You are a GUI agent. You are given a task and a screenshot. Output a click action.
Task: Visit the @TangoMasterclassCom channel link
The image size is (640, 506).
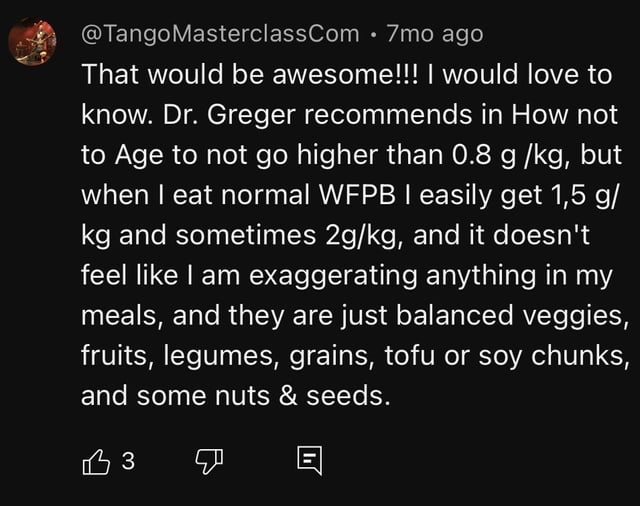[x=219, y=34]
